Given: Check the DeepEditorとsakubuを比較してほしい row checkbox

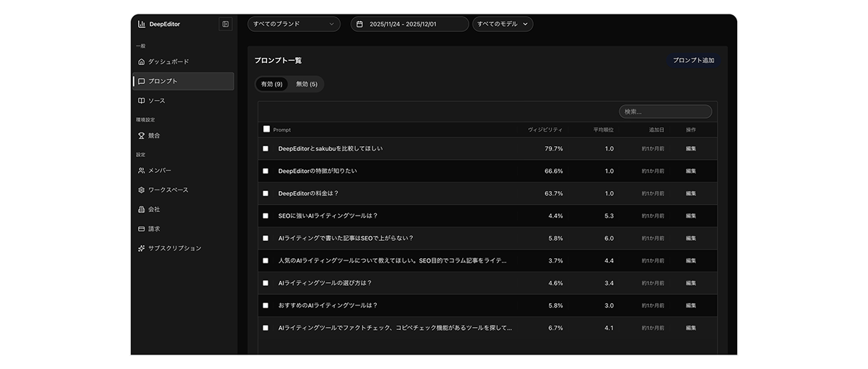Looking at the screenshot, I should point(265,148).
